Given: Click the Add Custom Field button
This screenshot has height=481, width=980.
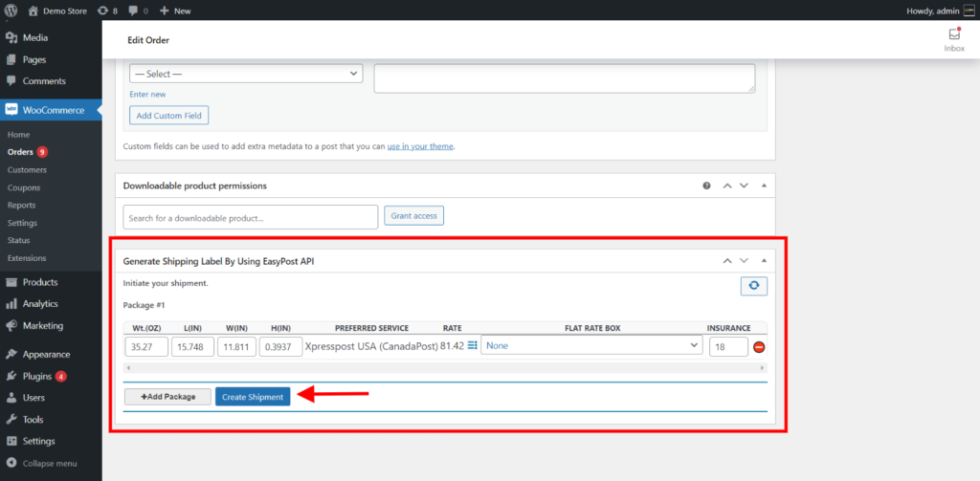Looking at the screenshot, I should coord(168,116).
